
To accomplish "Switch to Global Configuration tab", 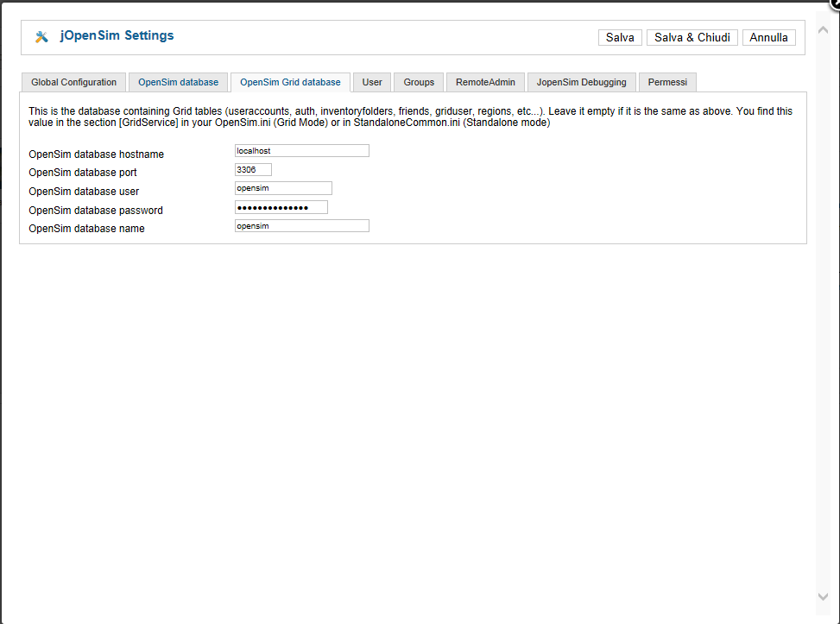I will 74,83.
